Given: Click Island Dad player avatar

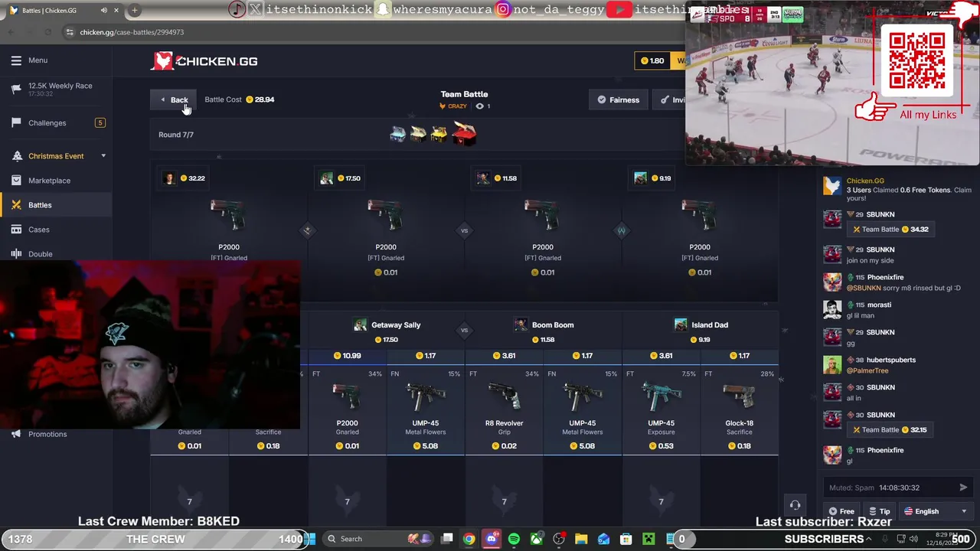Looking at the screenshot, I should coord(681,325).
